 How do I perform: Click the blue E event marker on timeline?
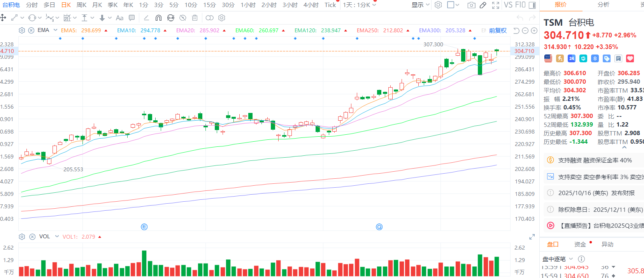pyautogui.click(x=144, y=227)
